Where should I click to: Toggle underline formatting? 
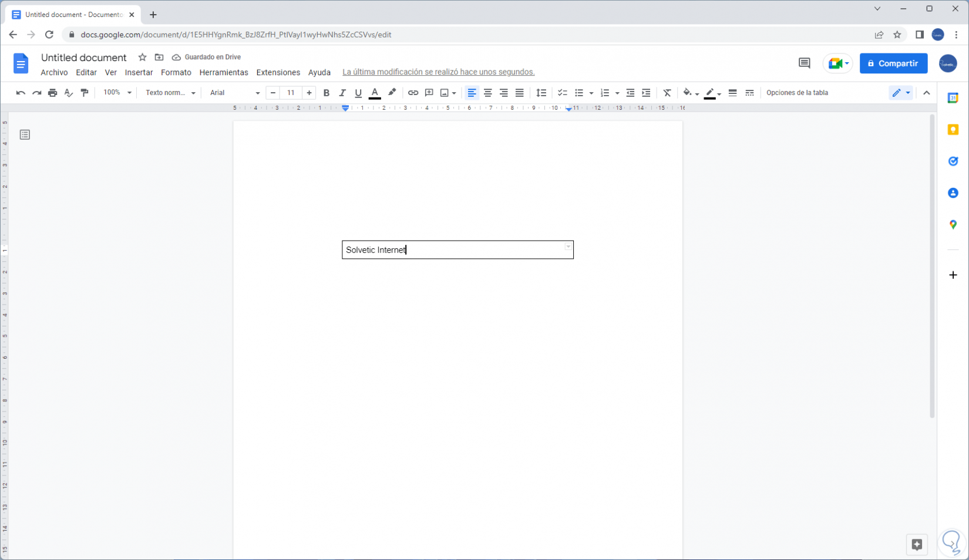[358, 93]
